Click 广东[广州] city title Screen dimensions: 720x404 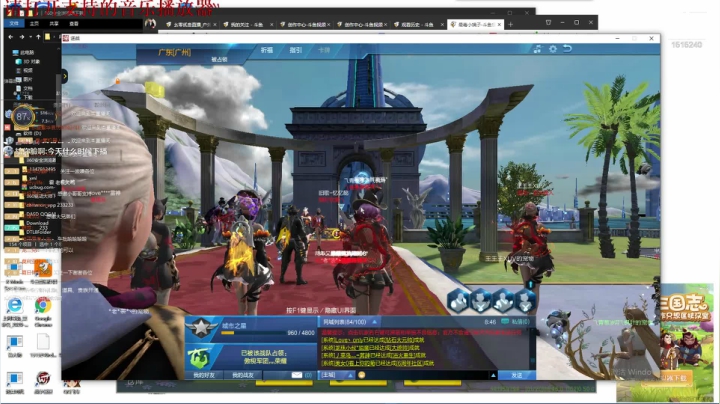174,52
